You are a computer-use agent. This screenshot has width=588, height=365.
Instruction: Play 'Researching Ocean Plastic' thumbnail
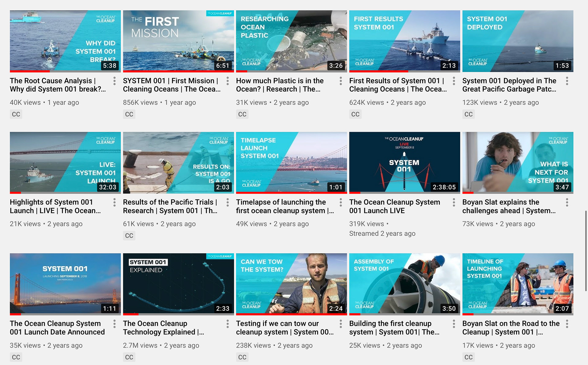(292, 41)
